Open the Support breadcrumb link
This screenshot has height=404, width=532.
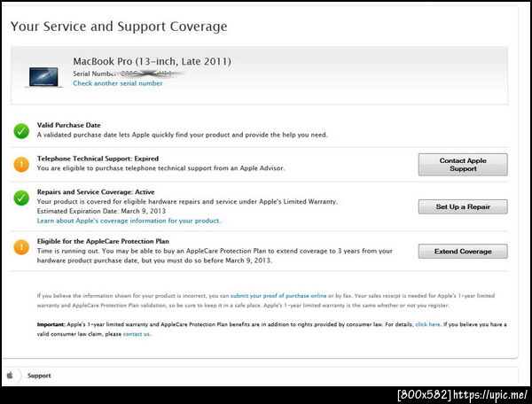pyautogui.click(x=39, y=376)
